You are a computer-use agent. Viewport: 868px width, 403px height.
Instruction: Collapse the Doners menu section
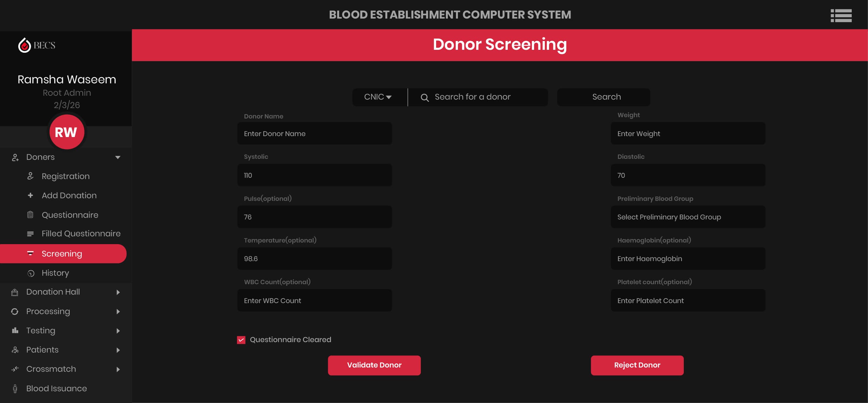[x=117, y=157]
